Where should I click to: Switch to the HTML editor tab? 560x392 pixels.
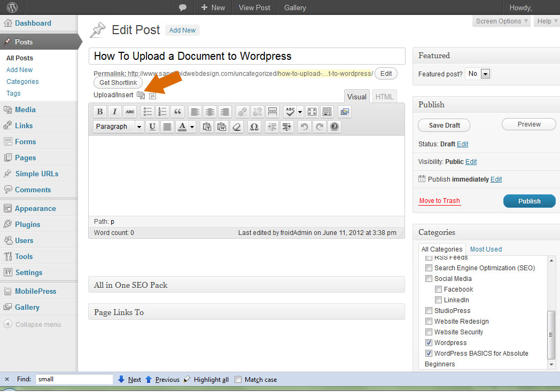384,97
